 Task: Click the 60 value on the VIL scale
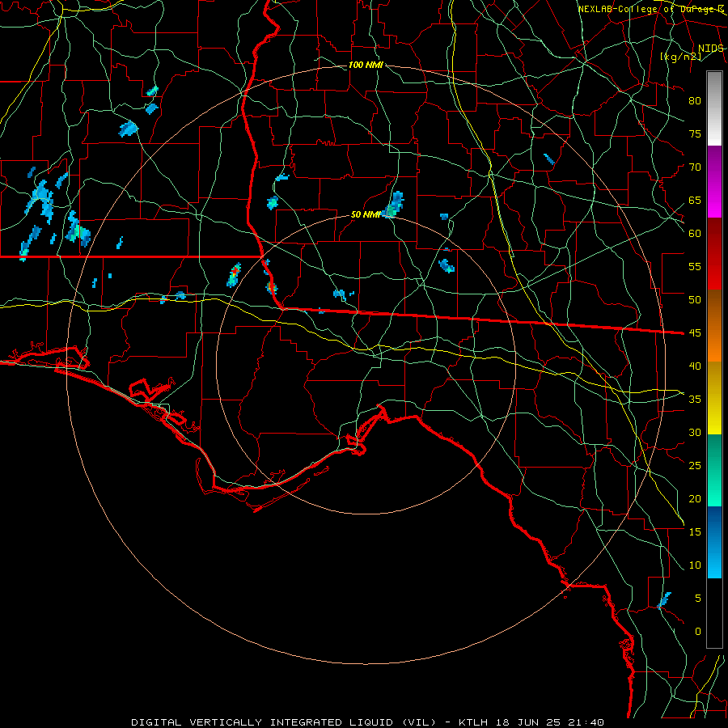click(695, 234)
